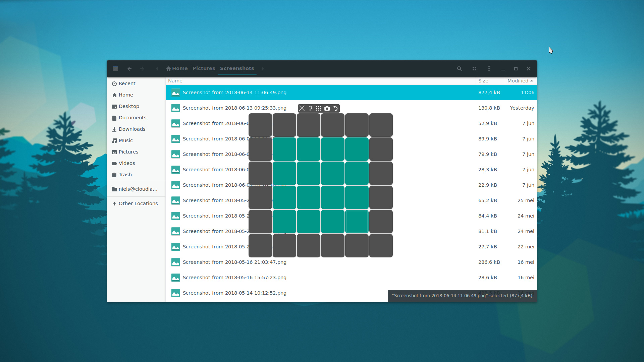The image size is (644, 362).
Task: Open search in the file manager header
Action: pos(460,69)
